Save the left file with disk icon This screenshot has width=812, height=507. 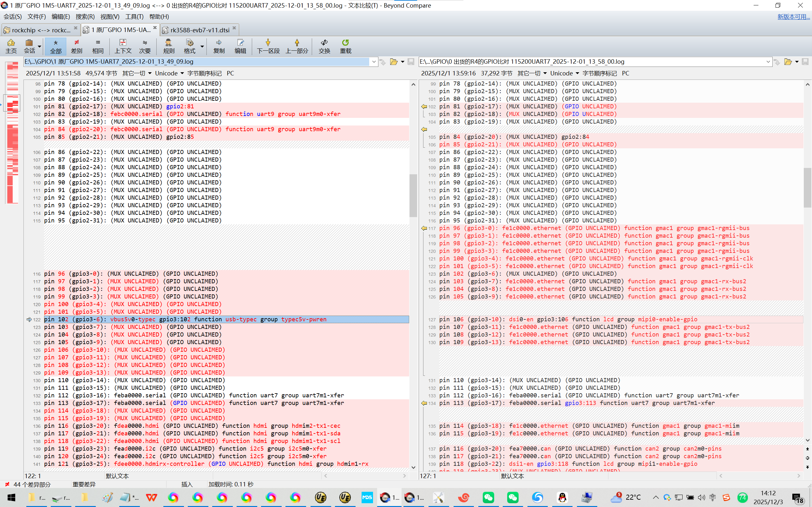411,62
